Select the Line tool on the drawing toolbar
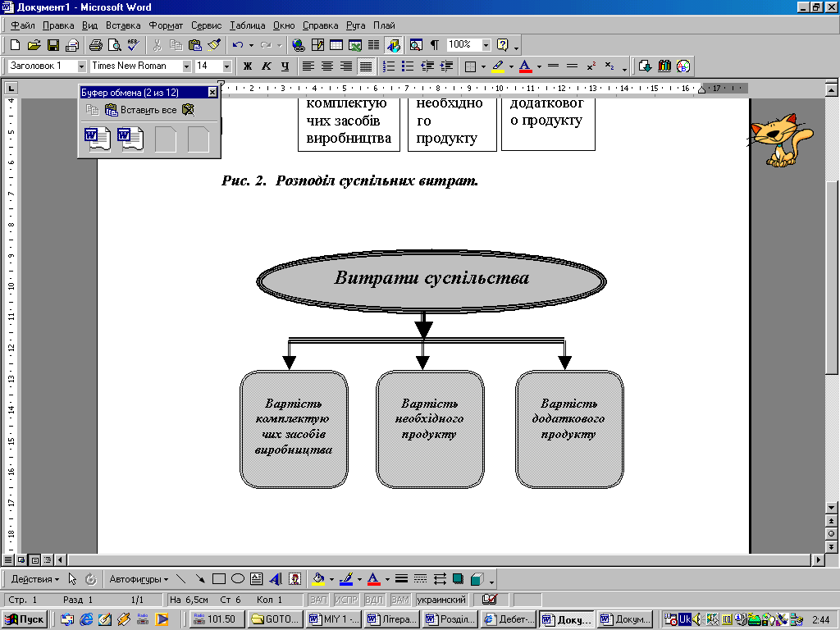 pos(181,578)
